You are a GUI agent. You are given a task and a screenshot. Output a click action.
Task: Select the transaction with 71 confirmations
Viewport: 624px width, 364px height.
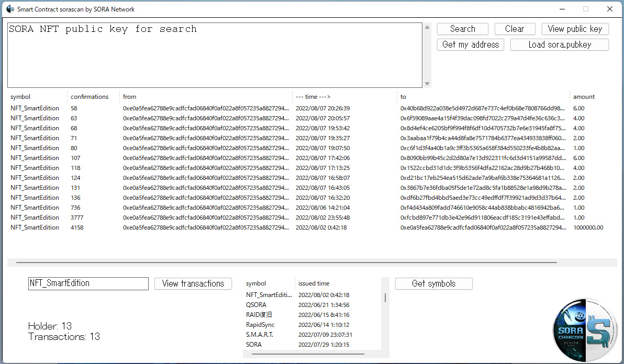click(312, 138)
